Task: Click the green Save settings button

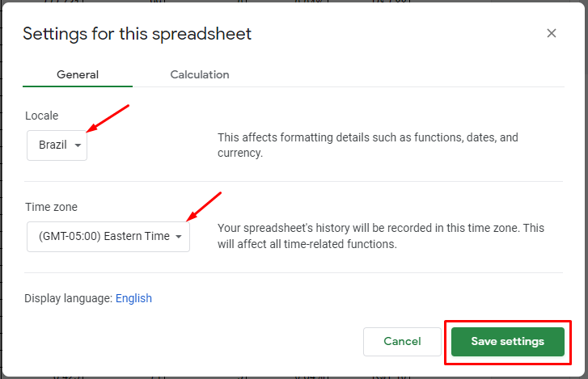Action: (x=507, y=342)
